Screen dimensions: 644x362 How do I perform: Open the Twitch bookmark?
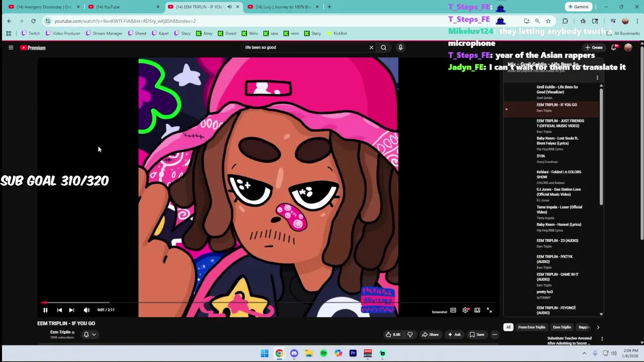click(31, 34)
